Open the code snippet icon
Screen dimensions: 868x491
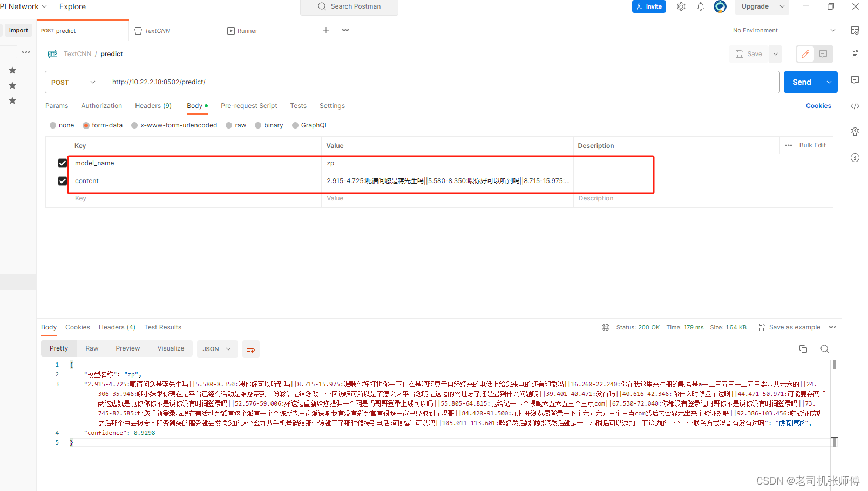855,106
